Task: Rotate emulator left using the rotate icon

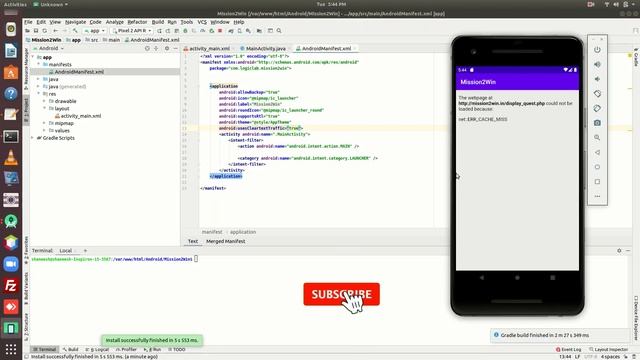Action: [597, 93]
